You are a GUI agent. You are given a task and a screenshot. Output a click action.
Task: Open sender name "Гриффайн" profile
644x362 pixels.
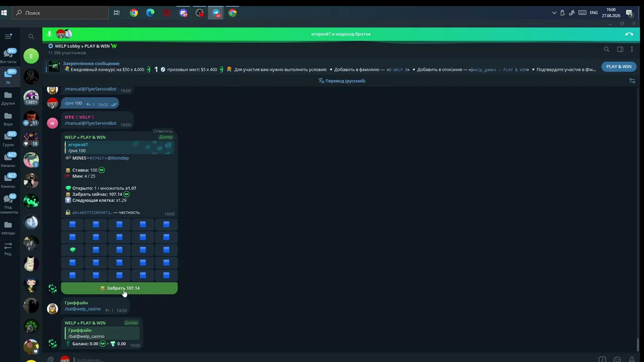tap(76, 303)
